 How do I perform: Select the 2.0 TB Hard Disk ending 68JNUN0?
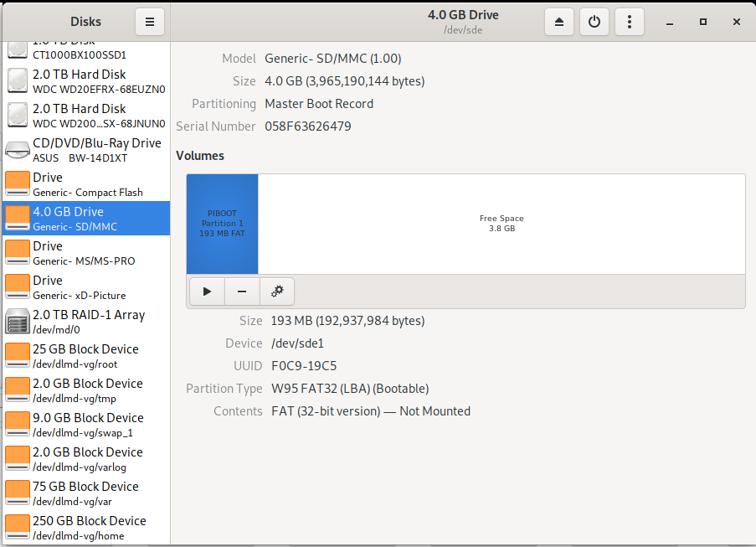pyautogui.click(x=86, y=116)
